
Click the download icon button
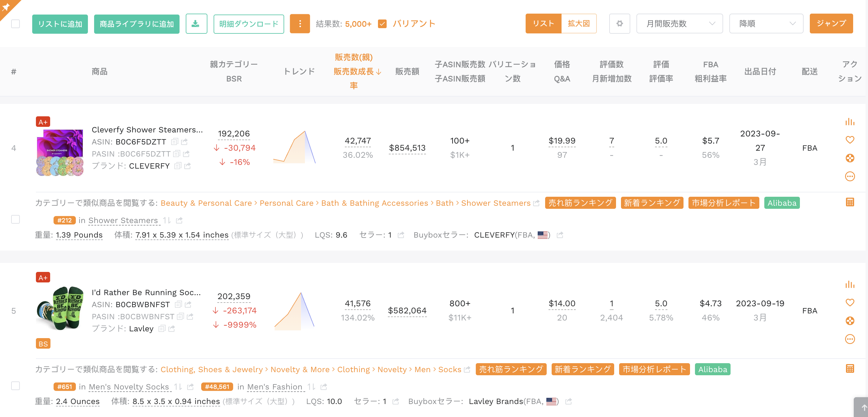[x=196, y=24]
